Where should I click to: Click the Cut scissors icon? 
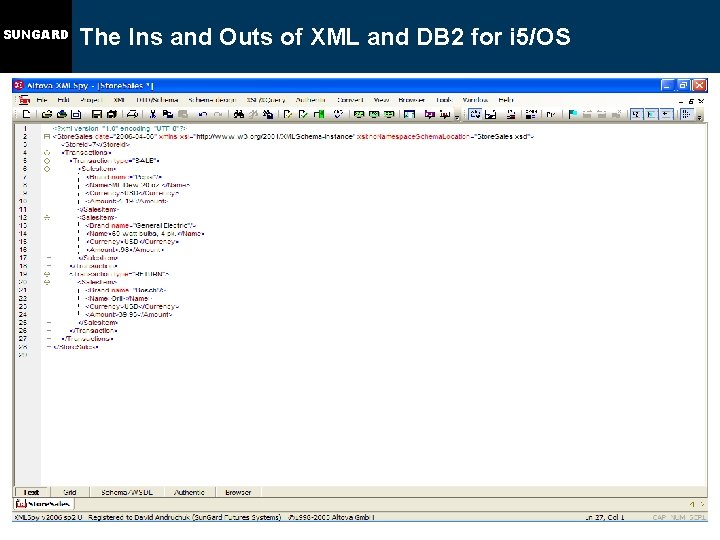click(153, 114)
